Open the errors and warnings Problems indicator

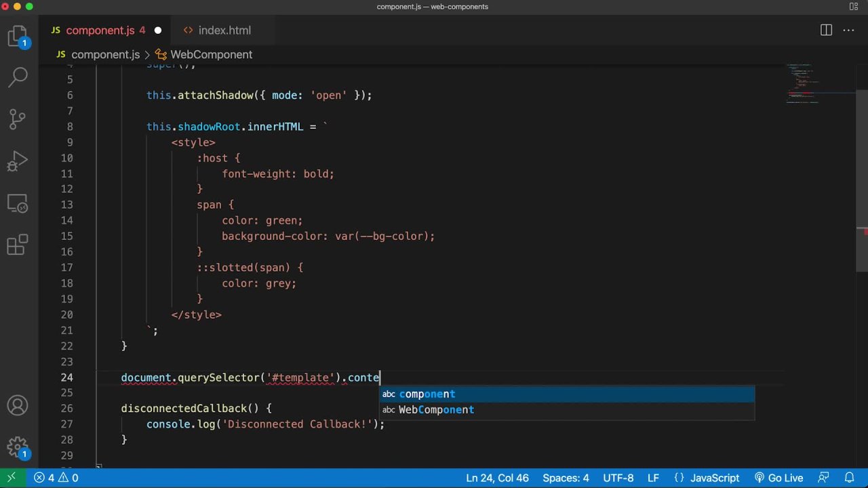pyautogui.click(x=56, y=478)
